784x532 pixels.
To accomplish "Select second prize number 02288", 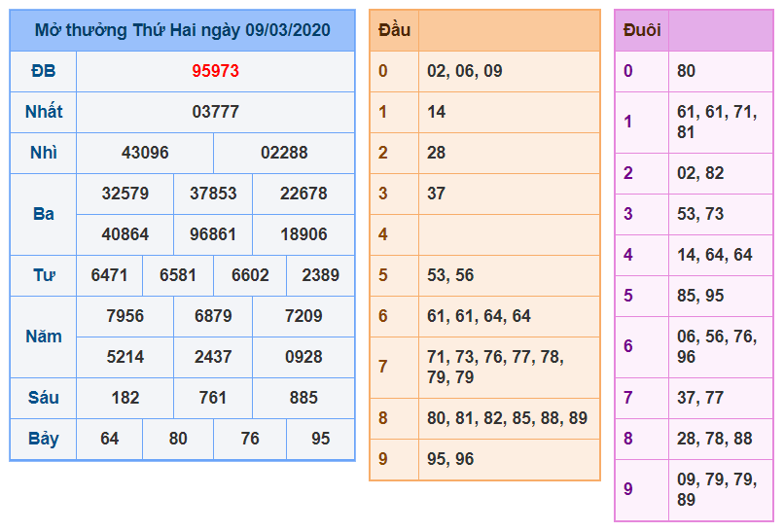I will 284,153.
